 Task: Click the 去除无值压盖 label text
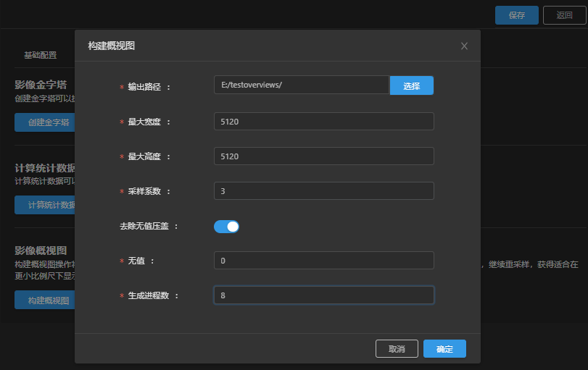click(144, 227)
